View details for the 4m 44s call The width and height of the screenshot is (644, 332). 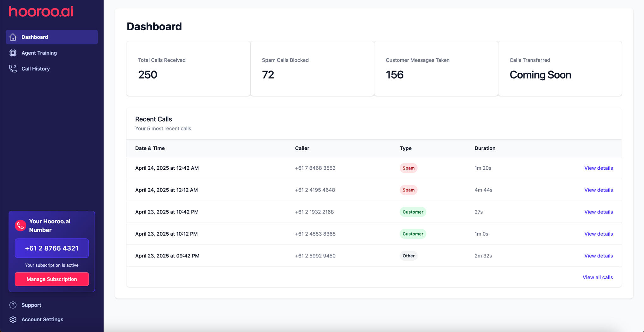(598, 190)
